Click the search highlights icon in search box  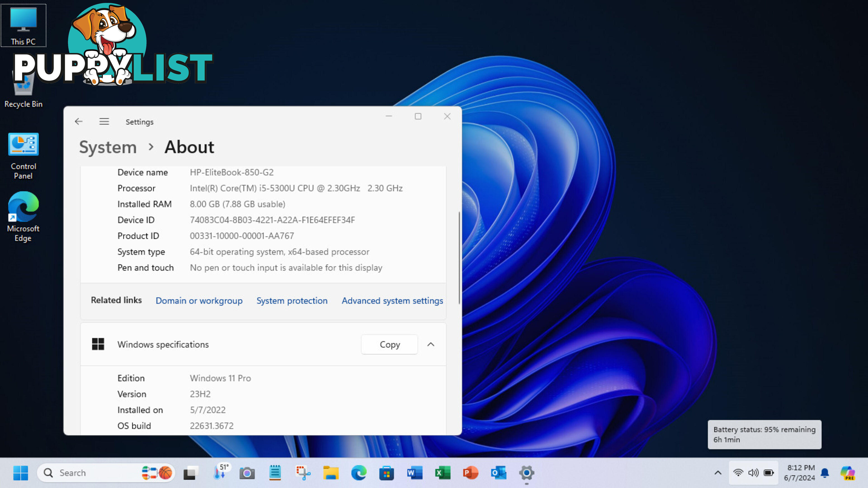tap(157, 472)
